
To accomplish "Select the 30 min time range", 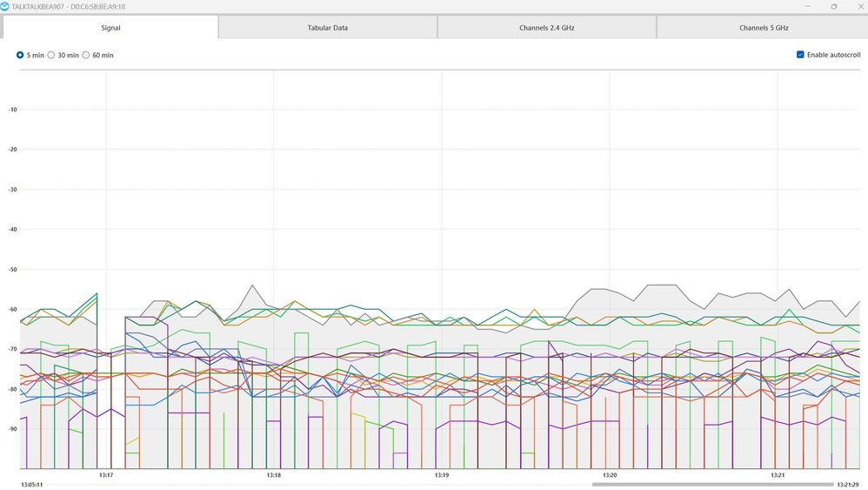I will (51, 55).
